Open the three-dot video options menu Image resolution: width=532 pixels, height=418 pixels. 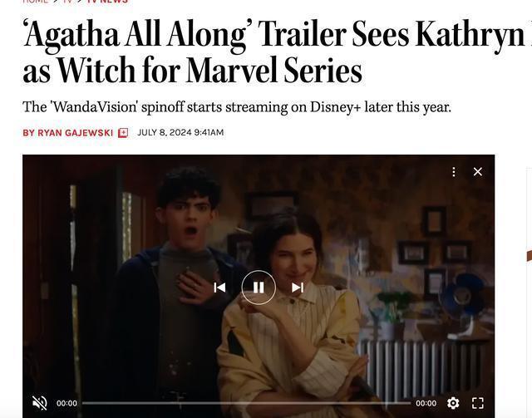(x=454, y=172)
